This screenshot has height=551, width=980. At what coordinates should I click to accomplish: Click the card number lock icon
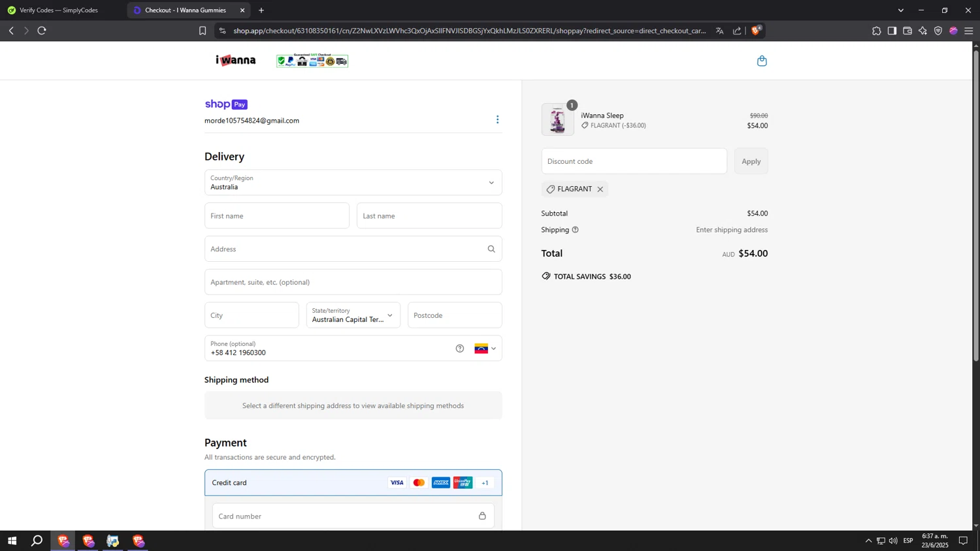[482, 516]
